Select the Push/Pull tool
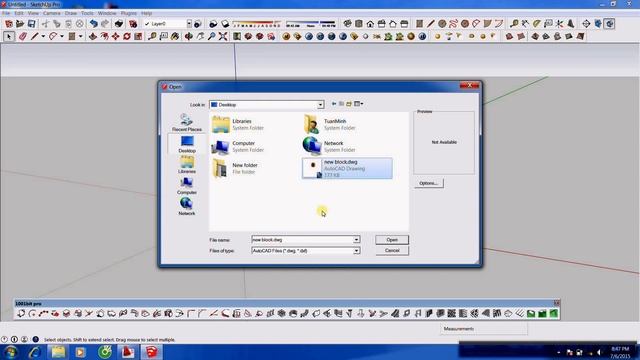This screenshot has height=360, width=640. (93, 36)
